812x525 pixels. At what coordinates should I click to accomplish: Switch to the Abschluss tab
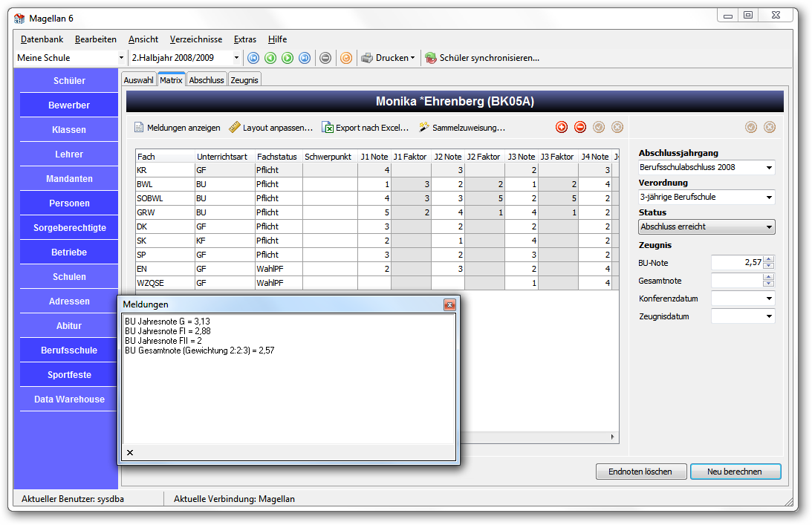click(206, 79)
